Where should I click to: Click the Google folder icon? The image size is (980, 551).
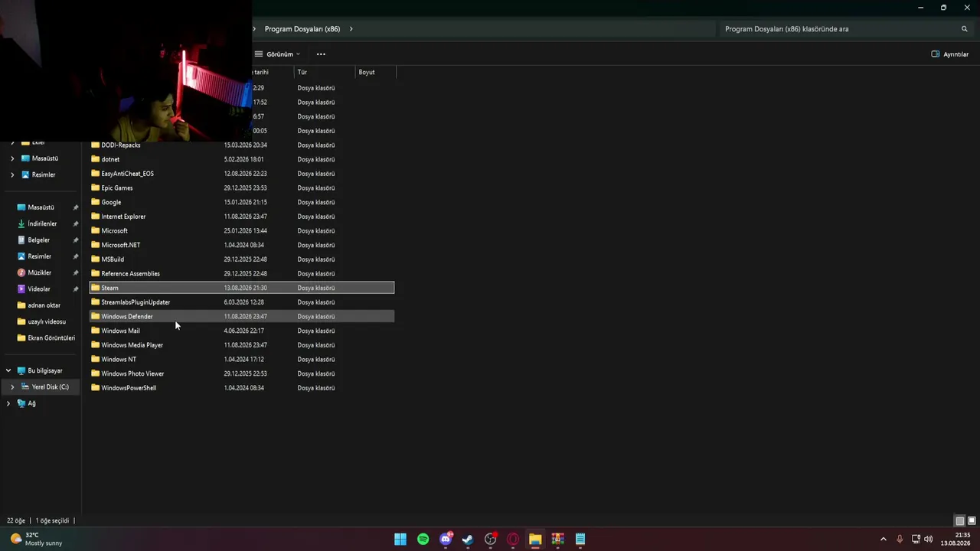tap(96, 202)
